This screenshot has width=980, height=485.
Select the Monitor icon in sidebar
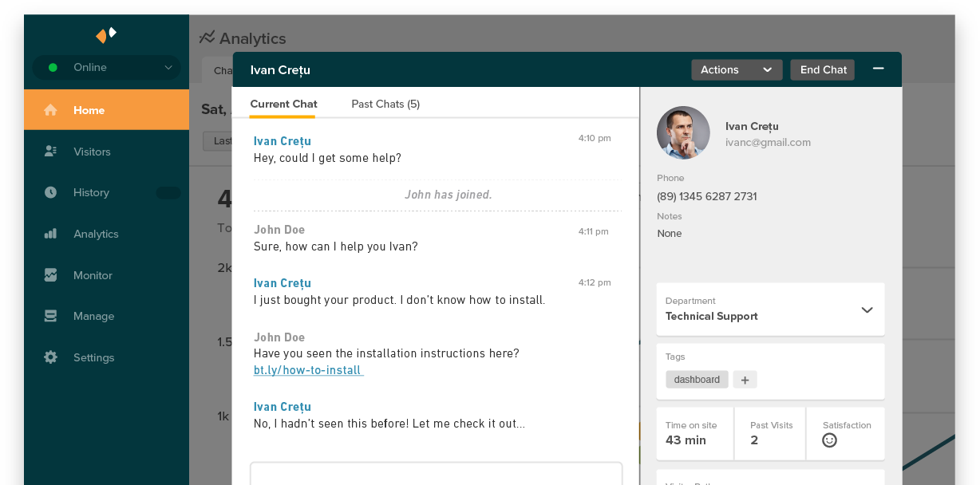pos(50,275)
